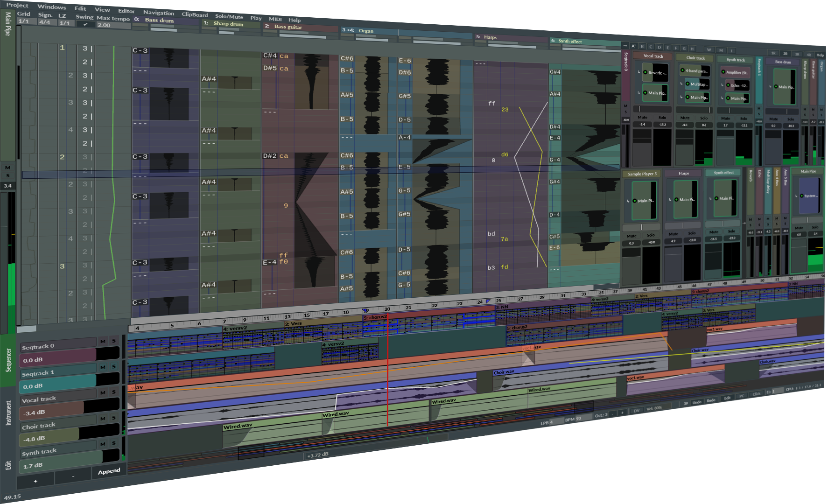
Task: Click the routing arrow beside the Reverb plugin
Action: (639, 72)
